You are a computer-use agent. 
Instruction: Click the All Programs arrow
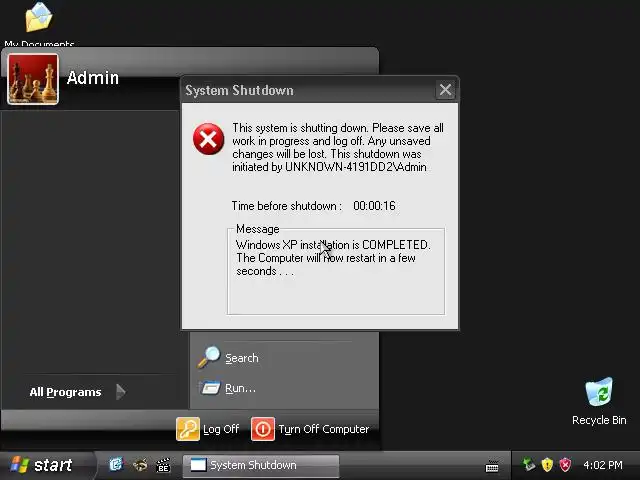pos(121,392)
